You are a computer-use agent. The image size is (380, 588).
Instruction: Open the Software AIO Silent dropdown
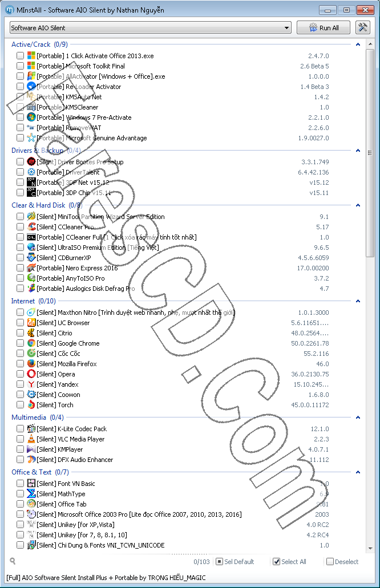151,28
